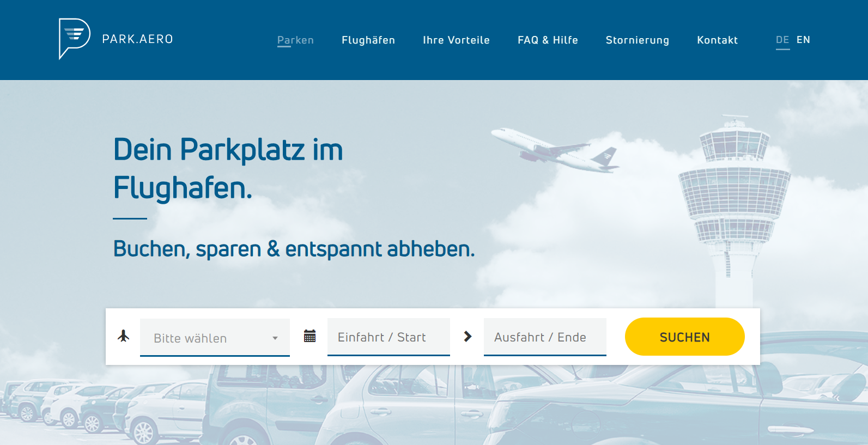Open the Parken menu item
Screen dimensions: 868x445
[295, 40]
